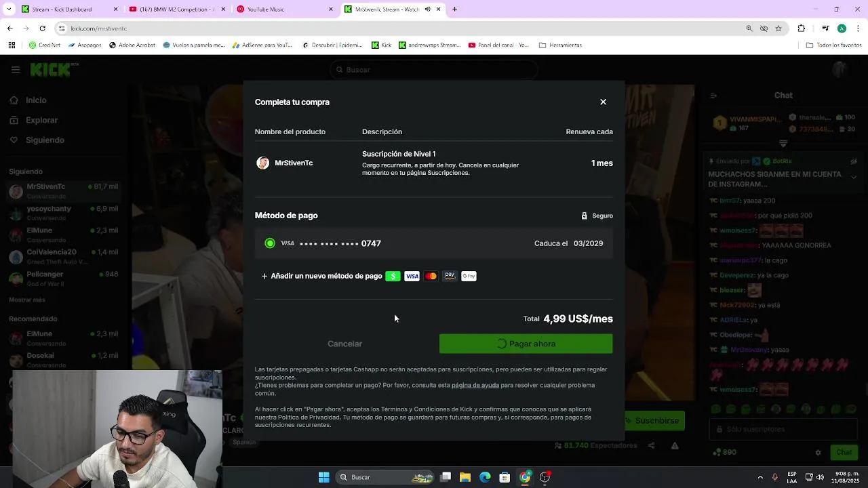Open the Herramientas bookmarks folder

(x=560, y=45)
